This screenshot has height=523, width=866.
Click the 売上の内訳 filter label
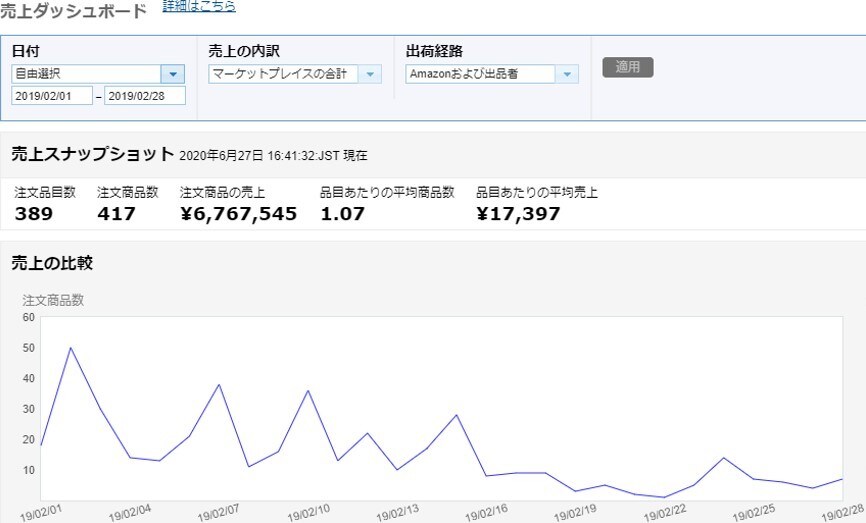click(244, 51)
